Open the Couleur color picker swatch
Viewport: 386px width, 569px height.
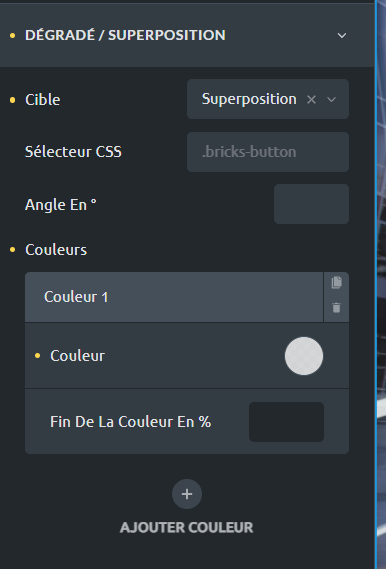click(304, 356)
